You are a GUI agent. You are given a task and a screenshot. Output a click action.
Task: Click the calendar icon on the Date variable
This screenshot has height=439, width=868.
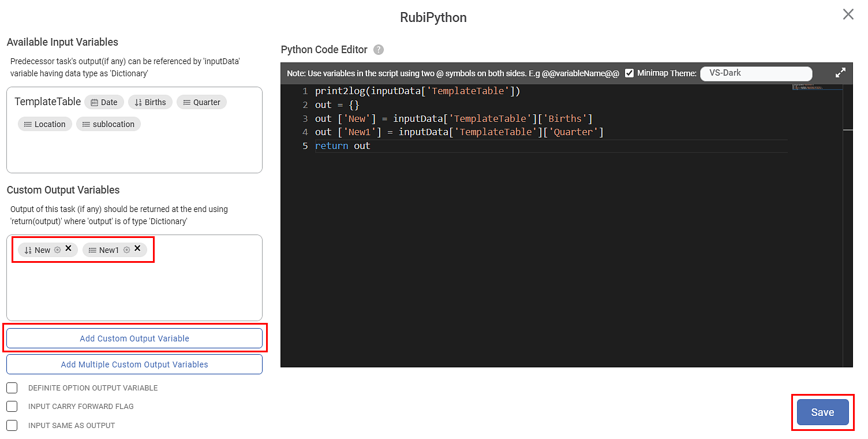click(x=94, y=102)
